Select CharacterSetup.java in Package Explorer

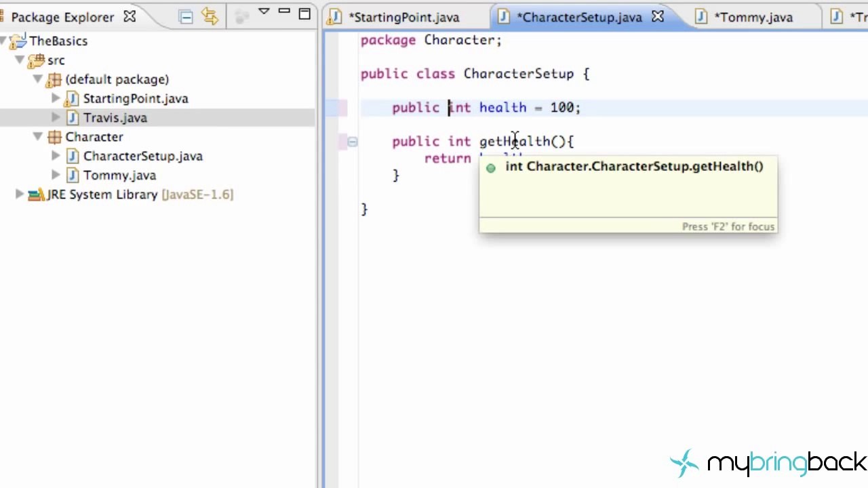click(x=143, y=156)
